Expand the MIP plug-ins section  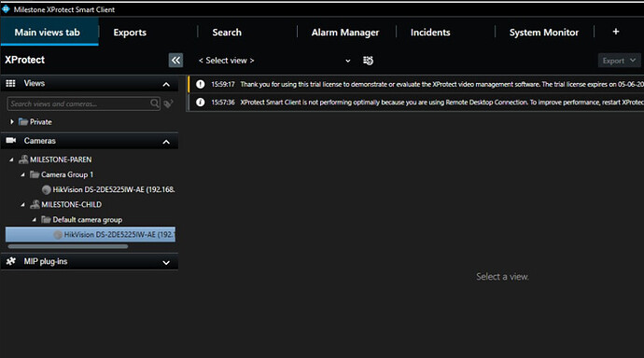[x=166, y=263]
